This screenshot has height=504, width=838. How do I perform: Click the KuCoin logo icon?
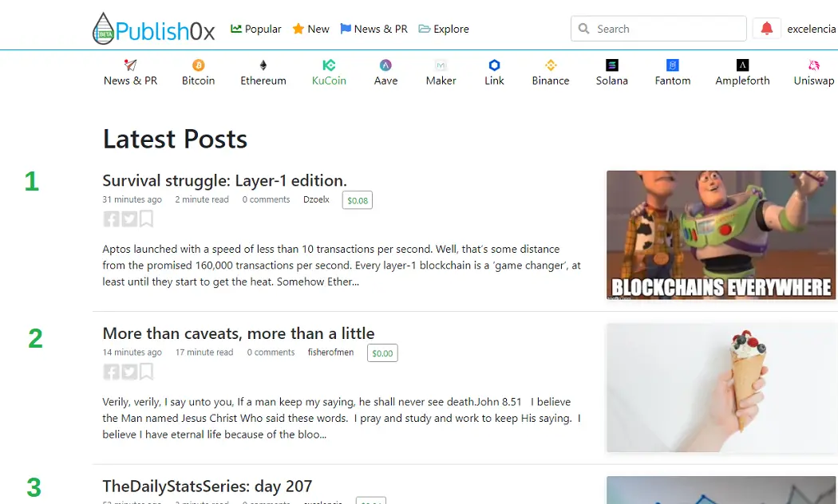[x=329, y=65]
